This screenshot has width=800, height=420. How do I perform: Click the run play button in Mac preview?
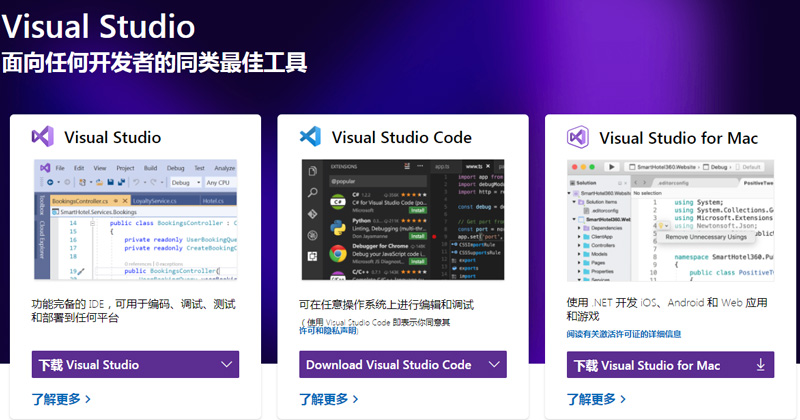[x=610, y=166]
